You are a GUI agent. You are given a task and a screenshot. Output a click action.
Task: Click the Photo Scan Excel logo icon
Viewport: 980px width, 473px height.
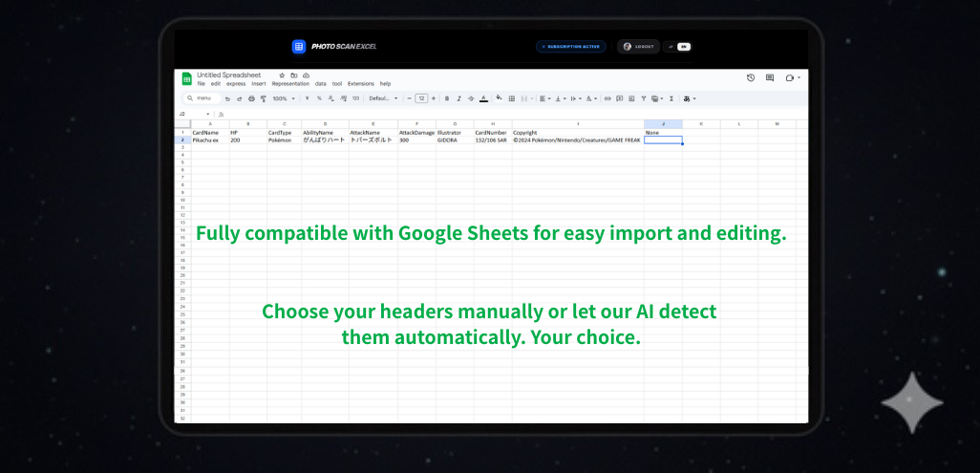point(299,46)
